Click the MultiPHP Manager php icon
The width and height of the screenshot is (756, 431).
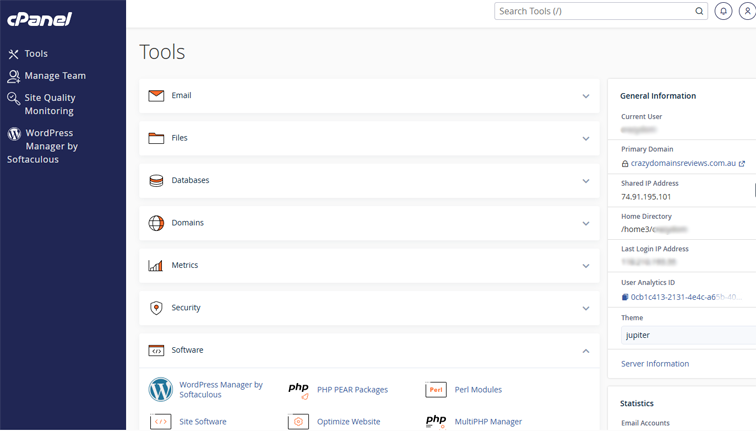436,421
